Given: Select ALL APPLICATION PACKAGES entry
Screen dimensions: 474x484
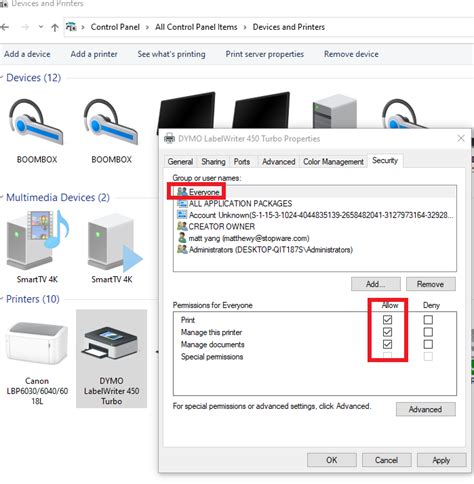Looking at the screenshot, I should (315, 203).
